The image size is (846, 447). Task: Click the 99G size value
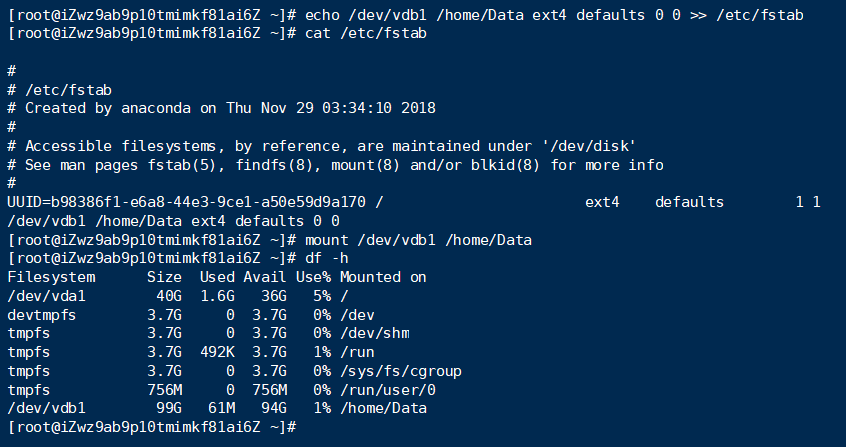[169, 408]
